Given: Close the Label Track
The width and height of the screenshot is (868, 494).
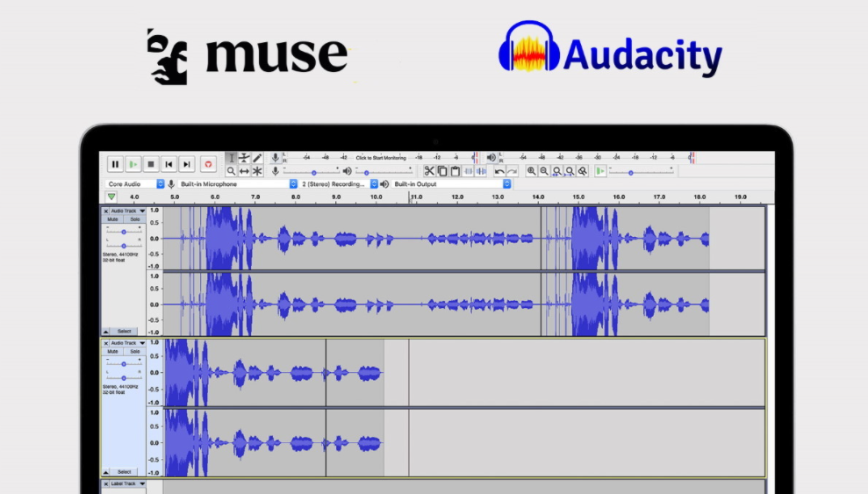Looking at the screenshot, I should pyautogui.click(x=105, y=483).
